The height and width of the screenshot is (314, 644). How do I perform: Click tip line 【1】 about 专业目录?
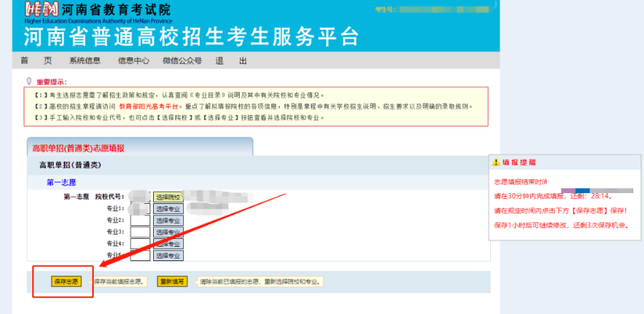(x=180, y=95)
